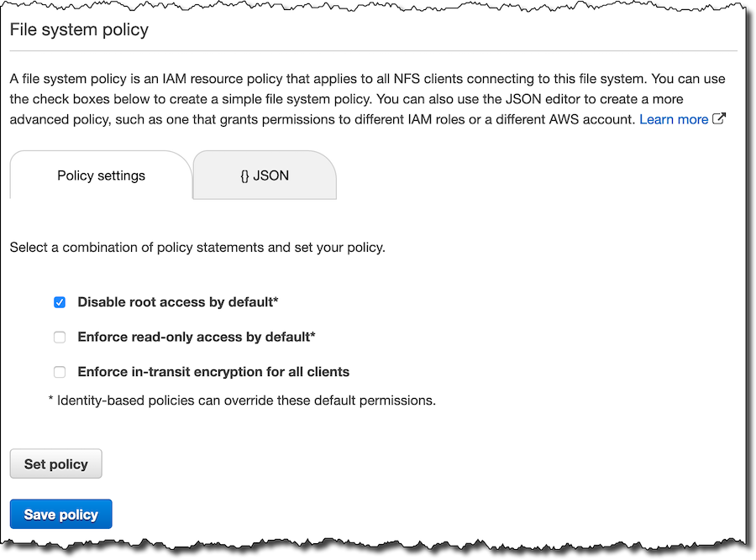Tick Enforce in-transit encryption for all clients checkbox

(x=60, y=372)
